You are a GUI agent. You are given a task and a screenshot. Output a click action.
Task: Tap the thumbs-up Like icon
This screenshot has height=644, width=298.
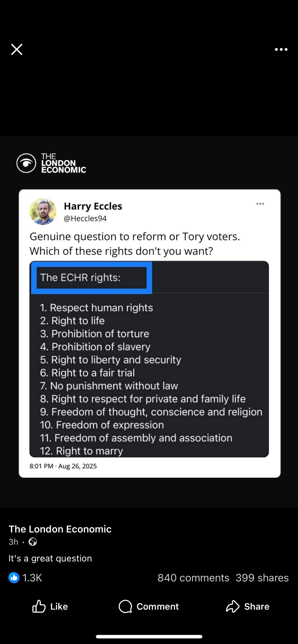coord(39,606)
